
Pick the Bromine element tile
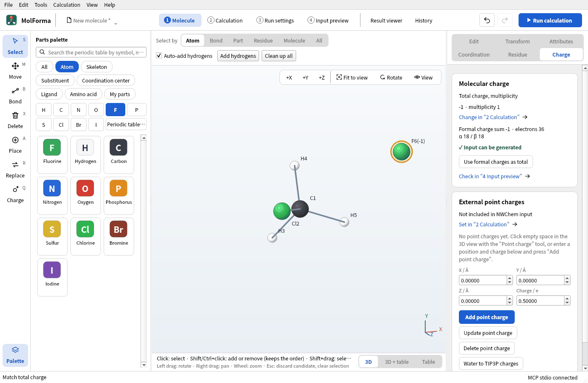(119, 236)
